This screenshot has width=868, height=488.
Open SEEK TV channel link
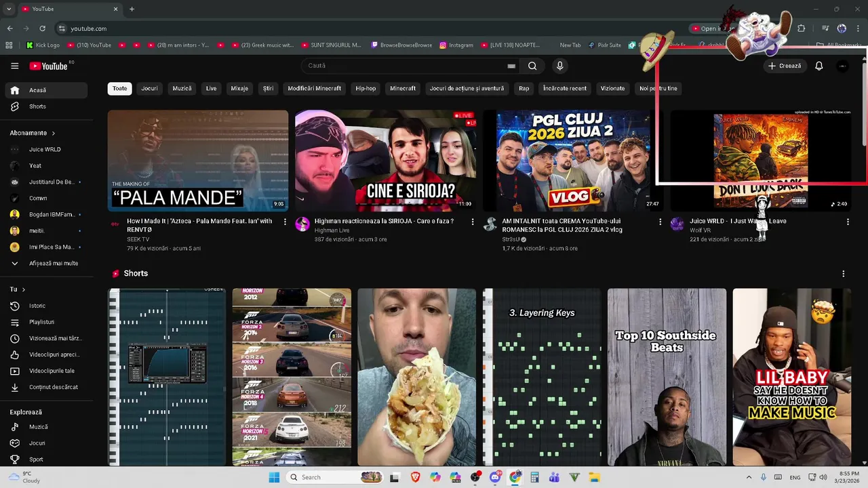(x=138, y=239)
